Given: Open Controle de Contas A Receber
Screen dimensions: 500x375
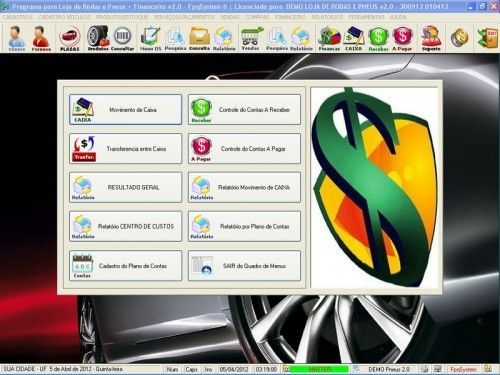Looking at the screenshot, I should pos(244,110).
